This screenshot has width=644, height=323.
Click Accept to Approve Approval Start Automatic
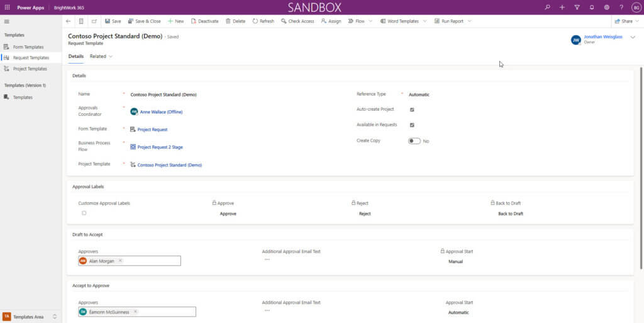click(x=458, y=312)
